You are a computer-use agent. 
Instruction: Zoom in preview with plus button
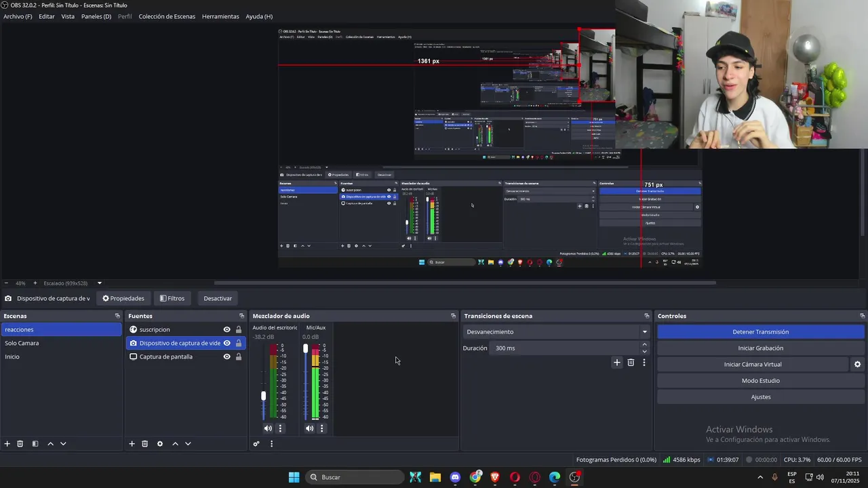35,283
